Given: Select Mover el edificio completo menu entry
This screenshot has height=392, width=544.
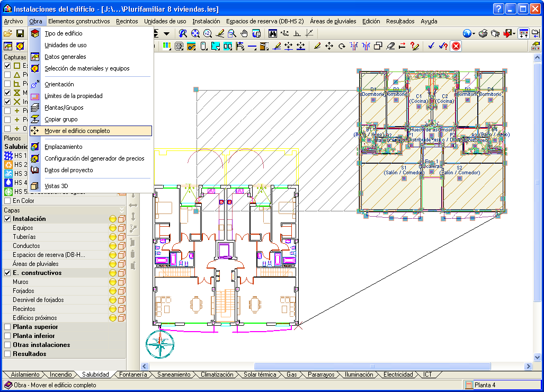Looking at the screenshot, I should [x=77, y=131].
